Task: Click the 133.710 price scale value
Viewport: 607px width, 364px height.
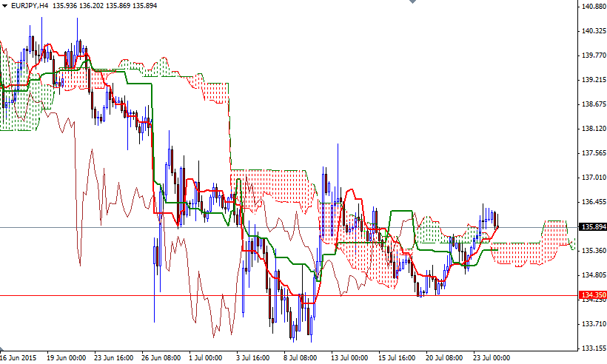Action: point(594,323)
